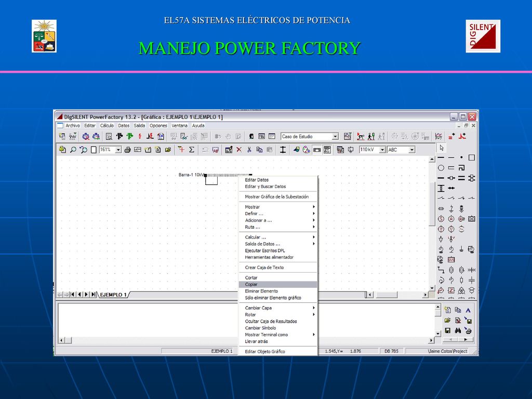The image size is (532, 399).
Task: Pick the AC wave source symbol
Action: tap(461, 229)
